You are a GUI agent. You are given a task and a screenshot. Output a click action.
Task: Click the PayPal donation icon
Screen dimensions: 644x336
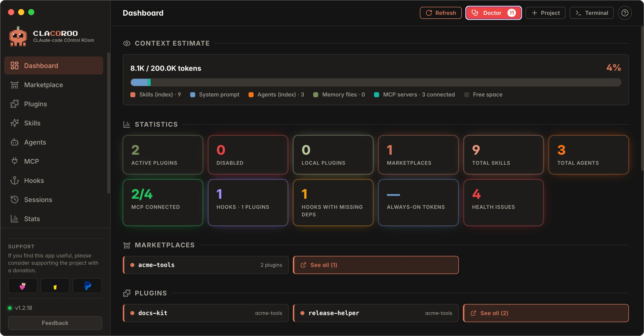pyautogui.click(x=87, y=286)
